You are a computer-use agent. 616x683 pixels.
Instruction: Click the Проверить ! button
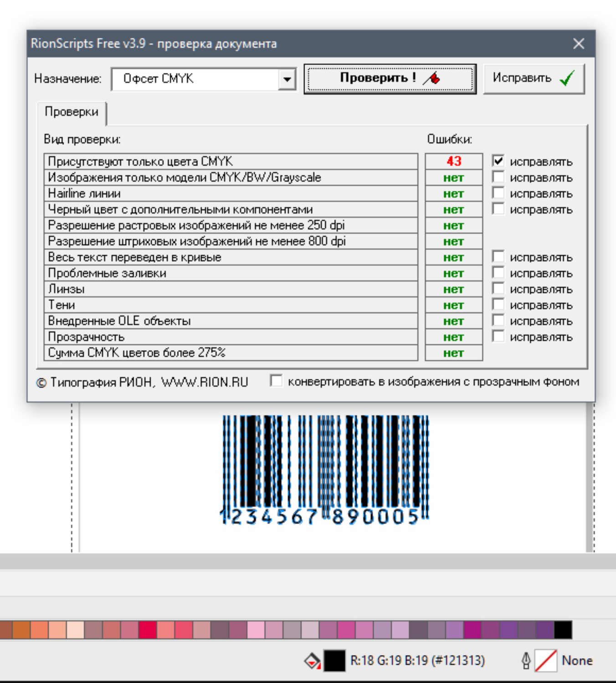tap(390, 79)
